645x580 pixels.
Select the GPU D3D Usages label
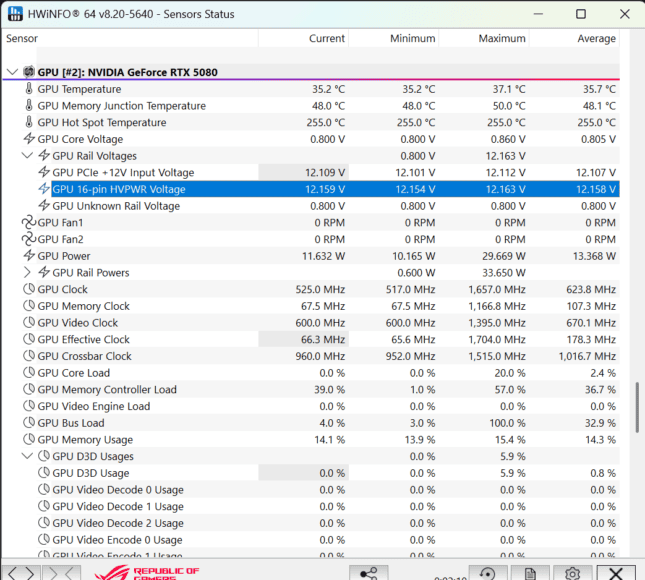point(93,456)
